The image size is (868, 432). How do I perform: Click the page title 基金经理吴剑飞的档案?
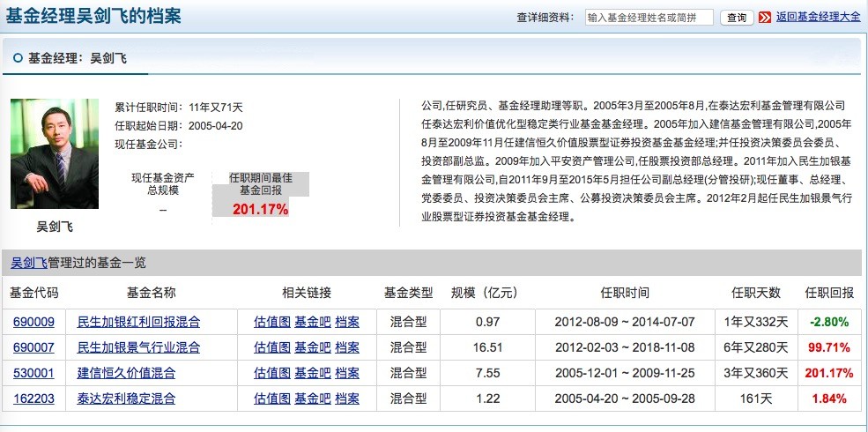click(x=93, y=16)
